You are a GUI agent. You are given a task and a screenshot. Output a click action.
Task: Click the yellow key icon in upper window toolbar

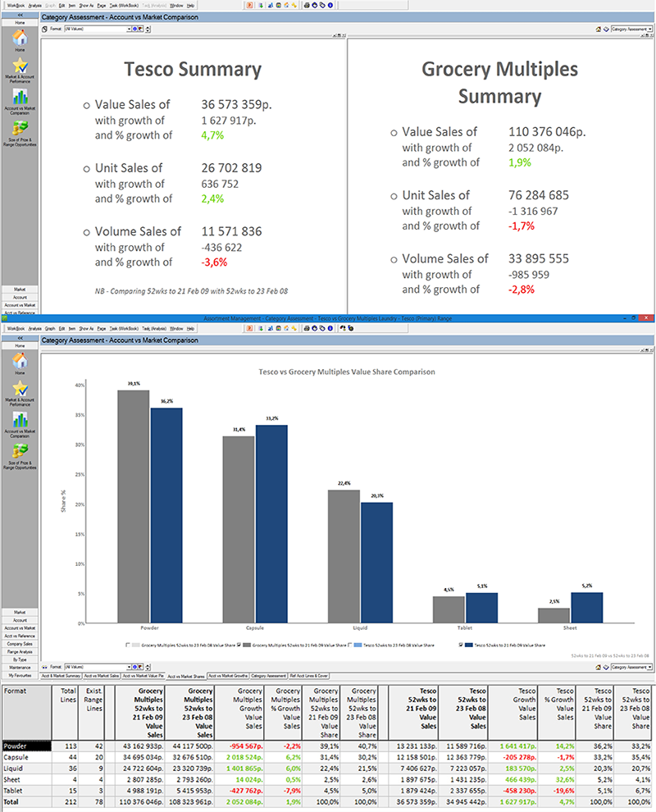click(294, 5)
